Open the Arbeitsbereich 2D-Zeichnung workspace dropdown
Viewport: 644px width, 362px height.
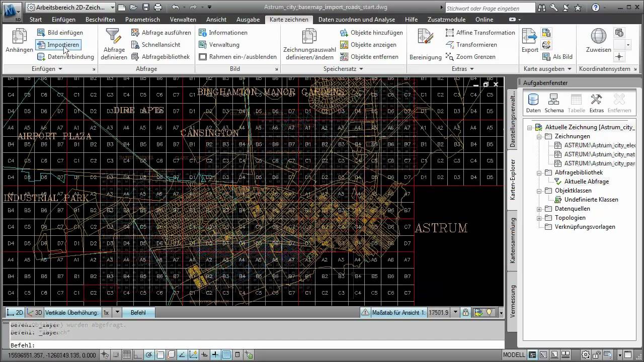71,8
